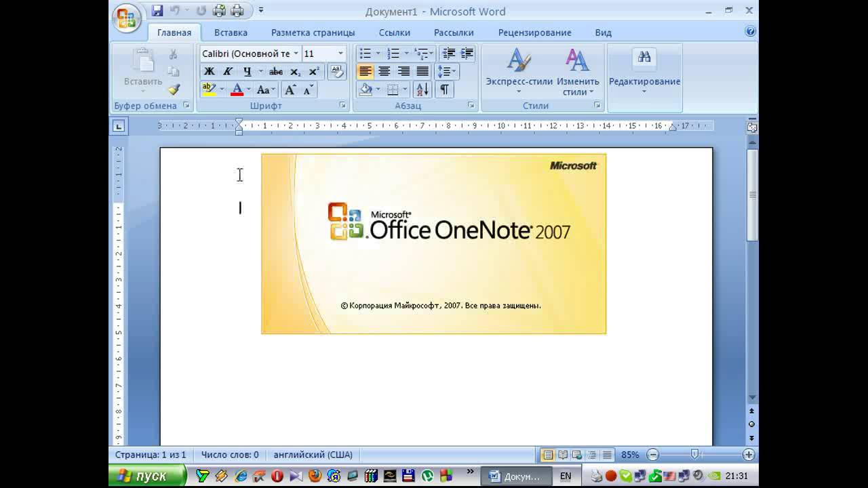Grow font size with large A
Screen dimensions: 868x488
(290, 89)
